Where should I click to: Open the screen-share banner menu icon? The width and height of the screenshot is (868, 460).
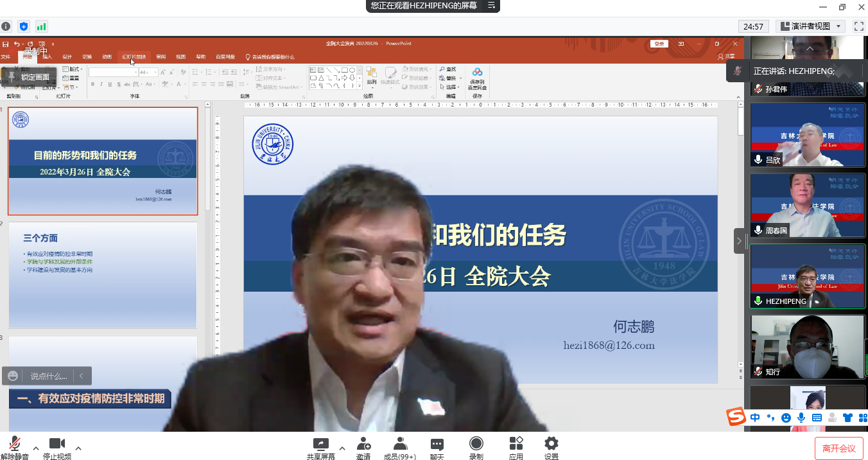click(491, 6)
